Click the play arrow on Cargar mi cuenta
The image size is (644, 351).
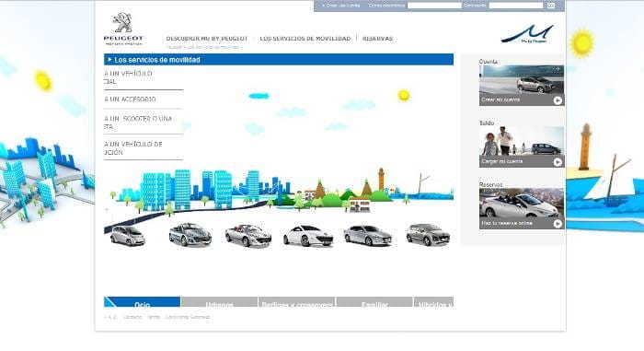point(558,162)
